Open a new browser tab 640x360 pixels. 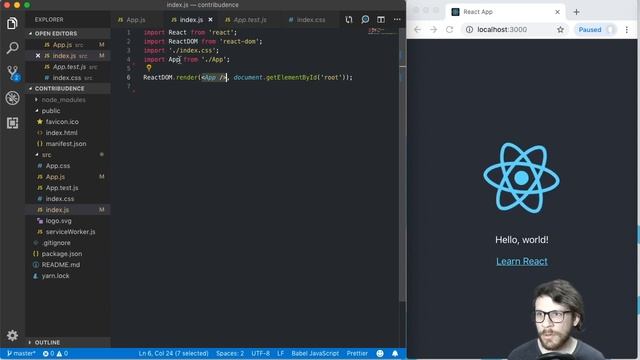pos(576,12)
